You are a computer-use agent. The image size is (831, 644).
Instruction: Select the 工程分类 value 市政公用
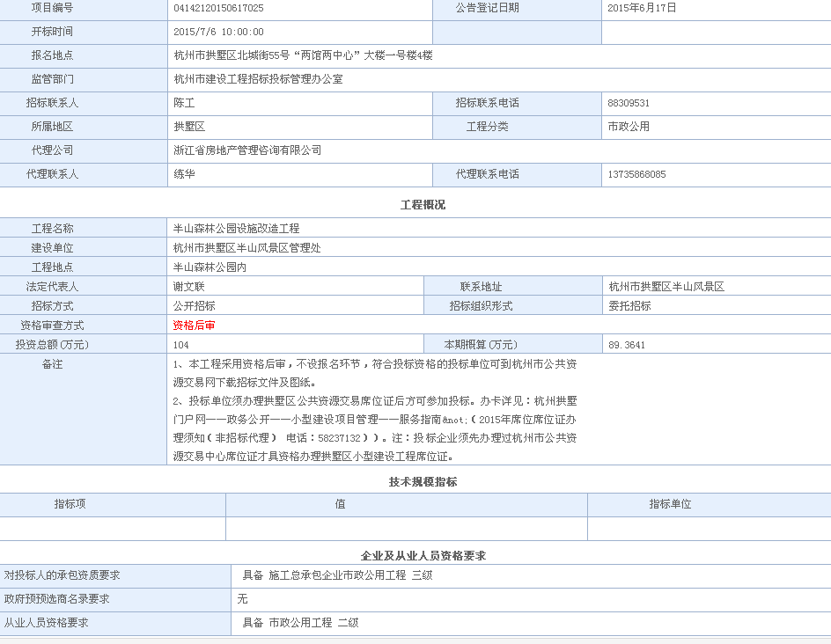[629, 127]
